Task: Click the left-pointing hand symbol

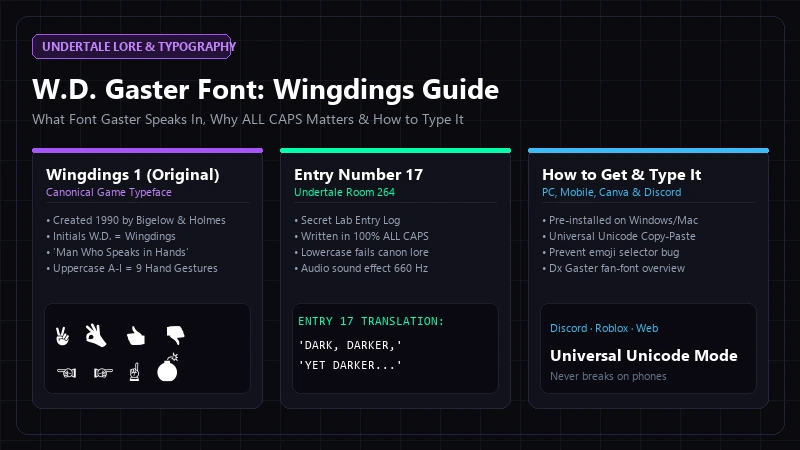Action: pyautogui.click(x=66, y=373)
